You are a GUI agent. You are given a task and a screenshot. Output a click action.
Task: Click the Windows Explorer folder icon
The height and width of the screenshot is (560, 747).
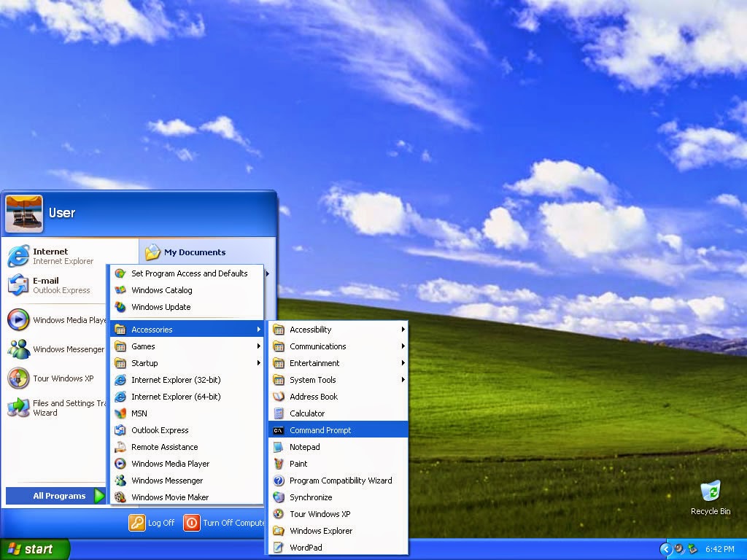[x=279, y=531]
